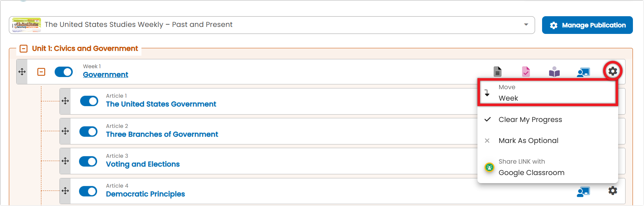Open the Week 1 gear settings icon
The height and width of the screenshot is (206, 644).
click(x=613, y=71)
